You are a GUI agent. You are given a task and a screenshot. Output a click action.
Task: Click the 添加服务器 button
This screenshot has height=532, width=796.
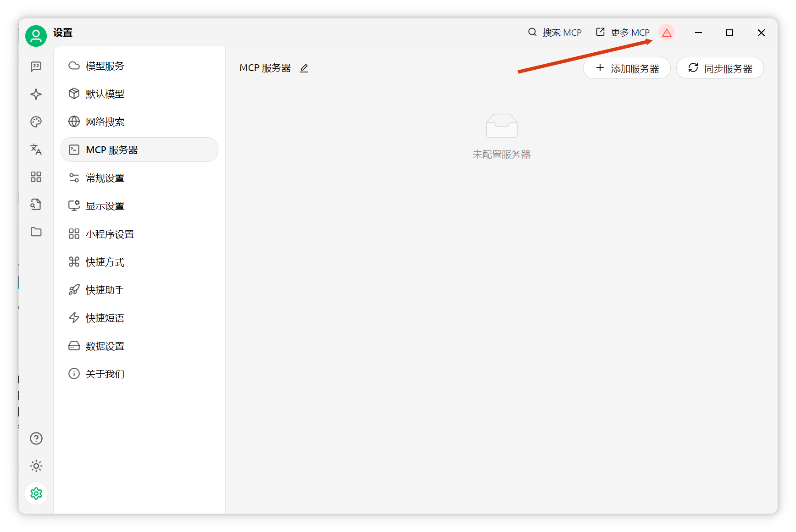[627, 68]
